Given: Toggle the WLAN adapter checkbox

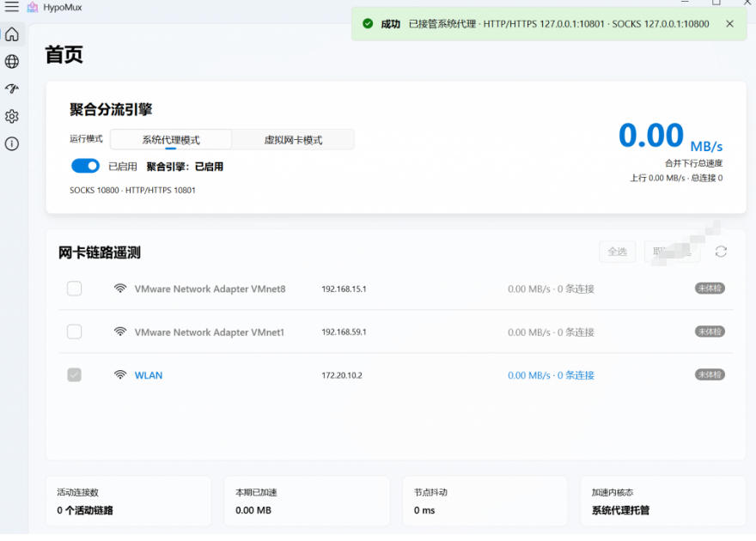Looking at the screenshot, I should point(74,374).
